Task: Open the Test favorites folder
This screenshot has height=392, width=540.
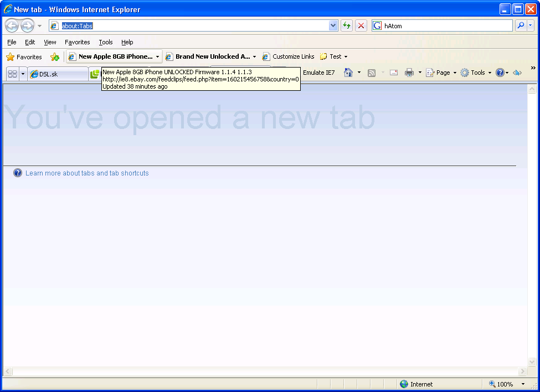Action: tap(333, 56)
